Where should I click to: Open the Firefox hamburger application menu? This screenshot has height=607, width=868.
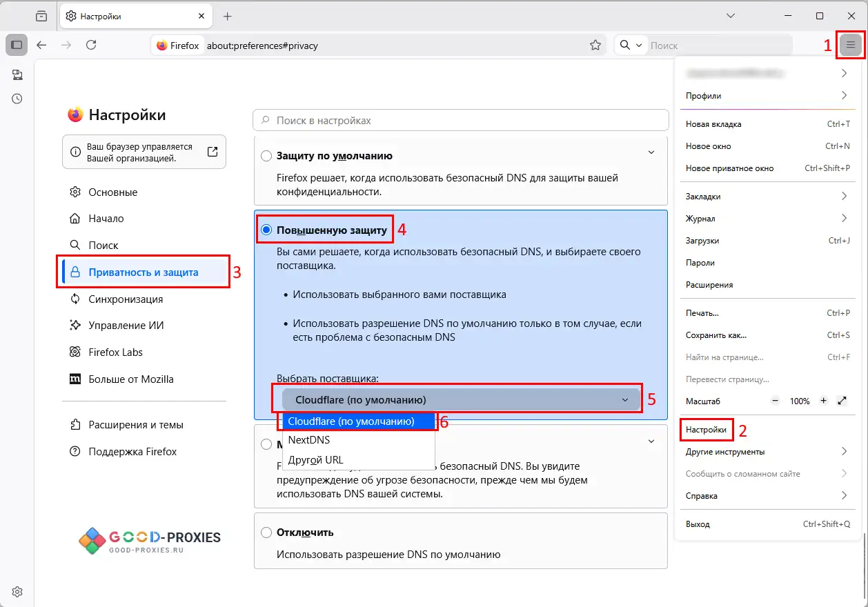851,46
